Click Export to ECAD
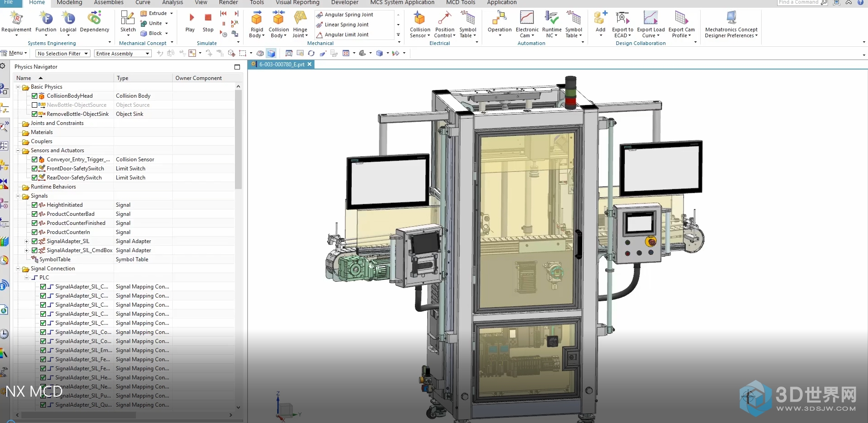Screen dimensions: 868x423 623,25
